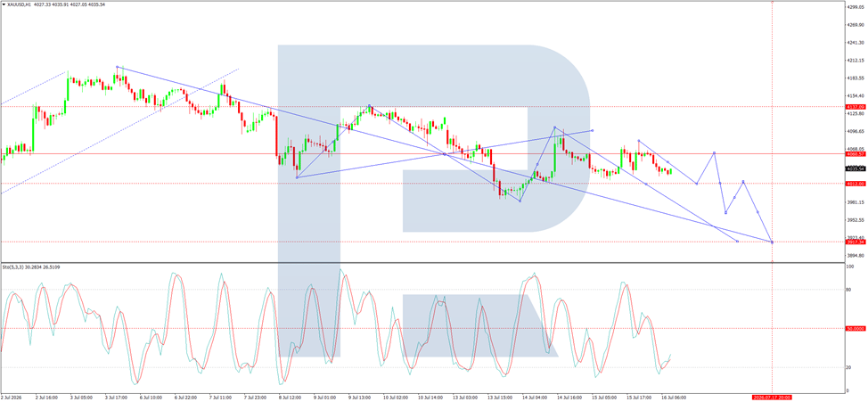Click the XAUUSD,H1 chart symbol label
This screenshot has height=402, width=868.
(x=19, y=4)
